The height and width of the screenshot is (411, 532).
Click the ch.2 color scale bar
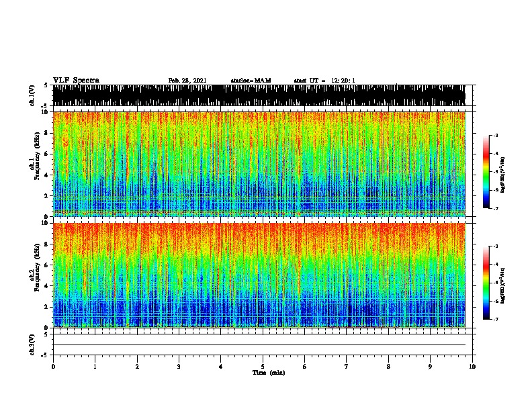tap(486, 283)
